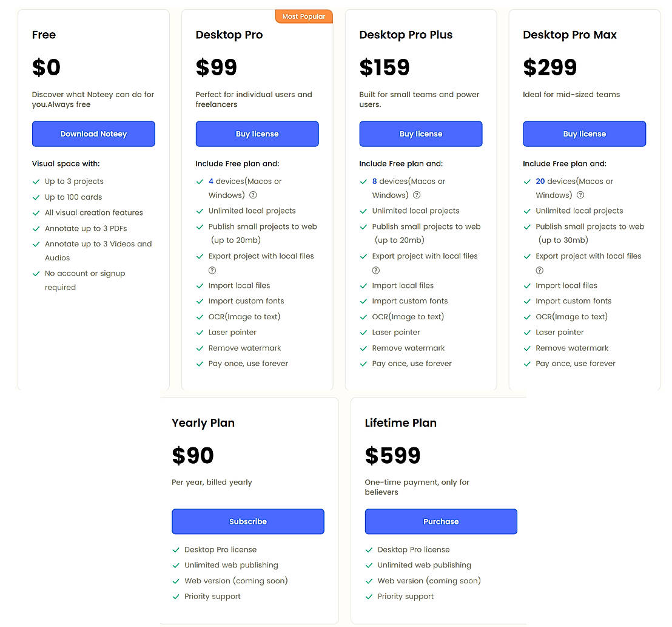
Task: Buy the Desktop Pro license
Action: click(257, 134)
